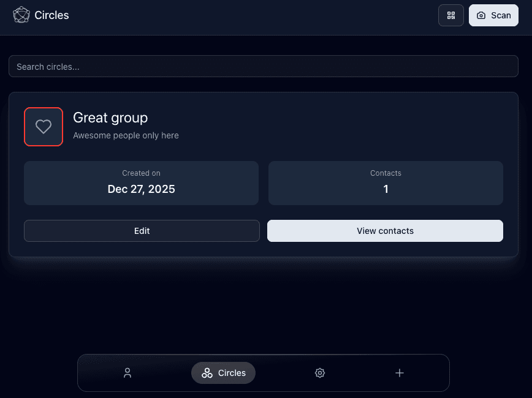
Task: Open the profile person icon in bottom nav
Action: point(127,373)
